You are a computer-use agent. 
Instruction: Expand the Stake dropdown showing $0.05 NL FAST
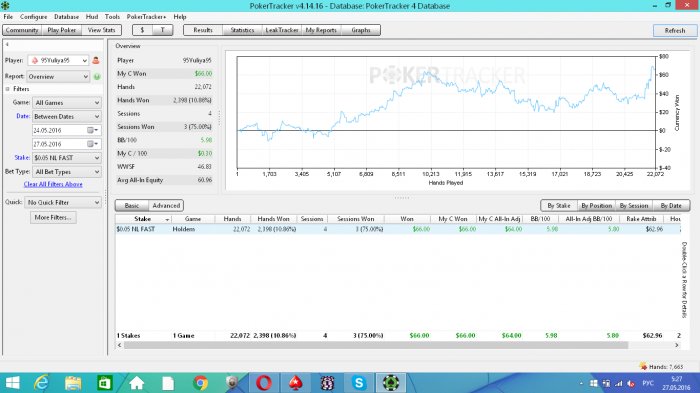[67, 158]
